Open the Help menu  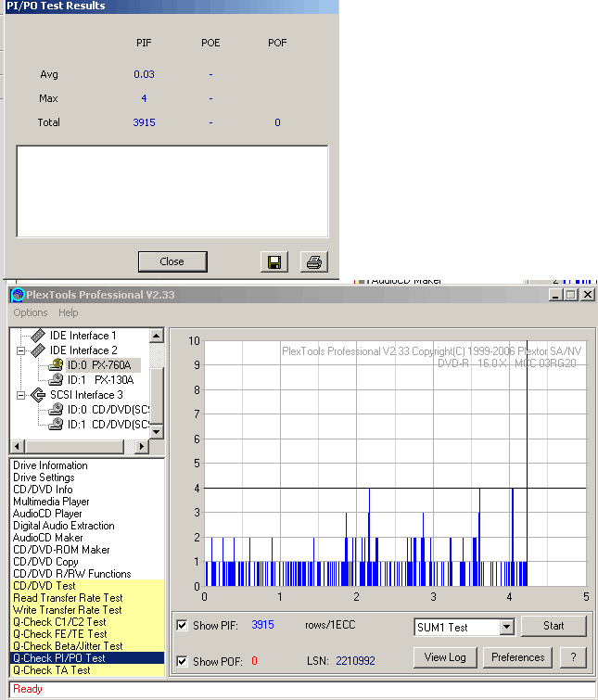(x=69, y=313)
